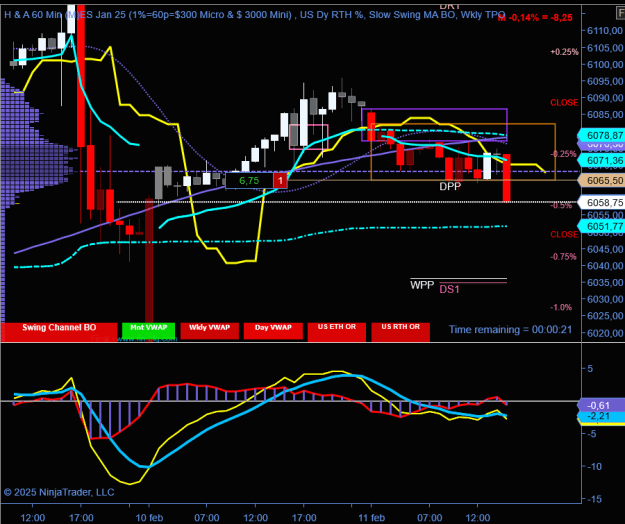
Task: Click the -10 indicator axis label
Action: [x=594, y=466]
